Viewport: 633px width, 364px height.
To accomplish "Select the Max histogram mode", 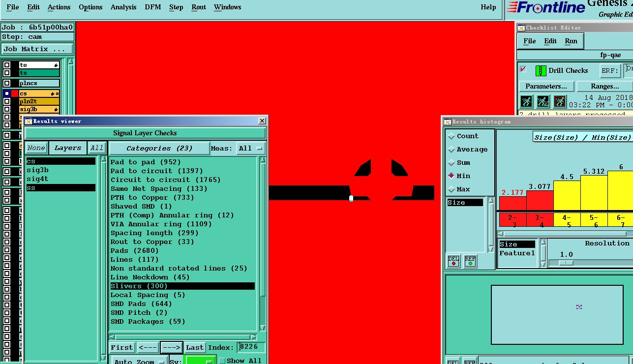I will coord(452,189).
